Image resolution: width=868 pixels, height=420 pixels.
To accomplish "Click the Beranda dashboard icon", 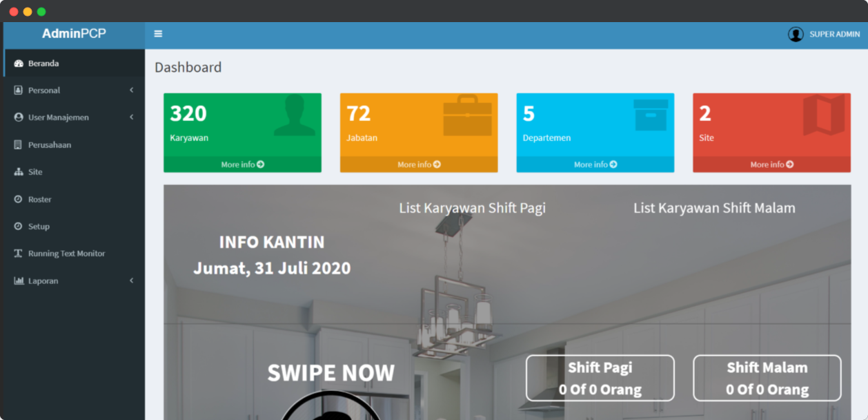I will tap(19, 64).
